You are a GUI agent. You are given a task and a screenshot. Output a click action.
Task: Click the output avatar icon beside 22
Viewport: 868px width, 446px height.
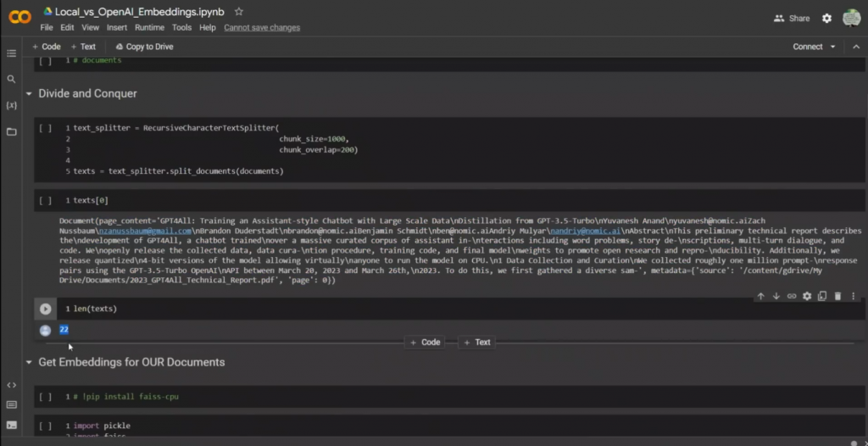coord(46,330)
